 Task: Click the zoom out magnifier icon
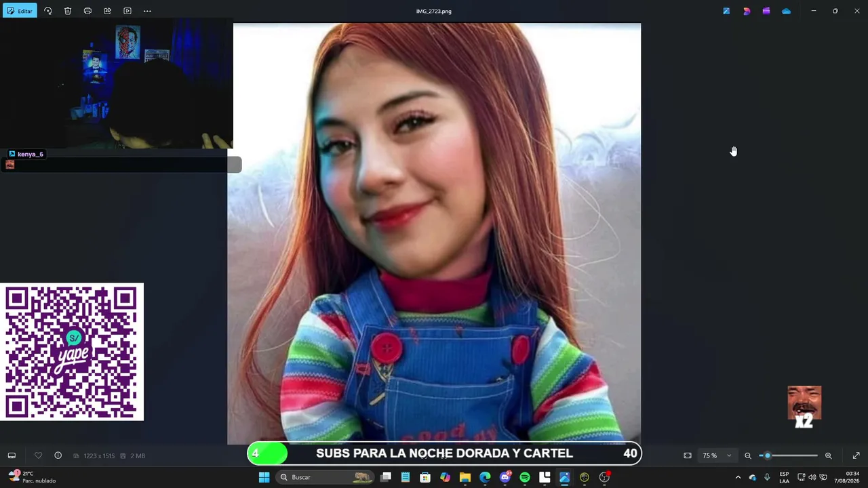pyautogui.click(x=748, y=455)
